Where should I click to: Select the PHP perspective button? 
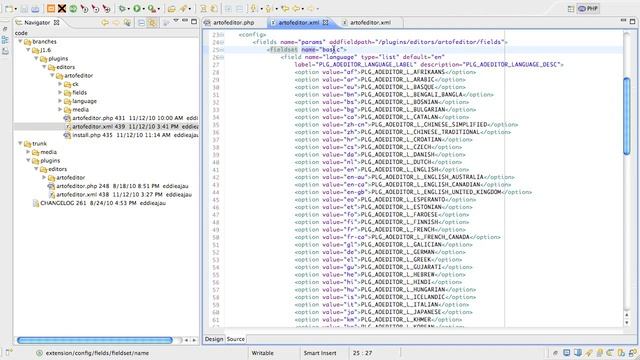[x=588, y=9]
